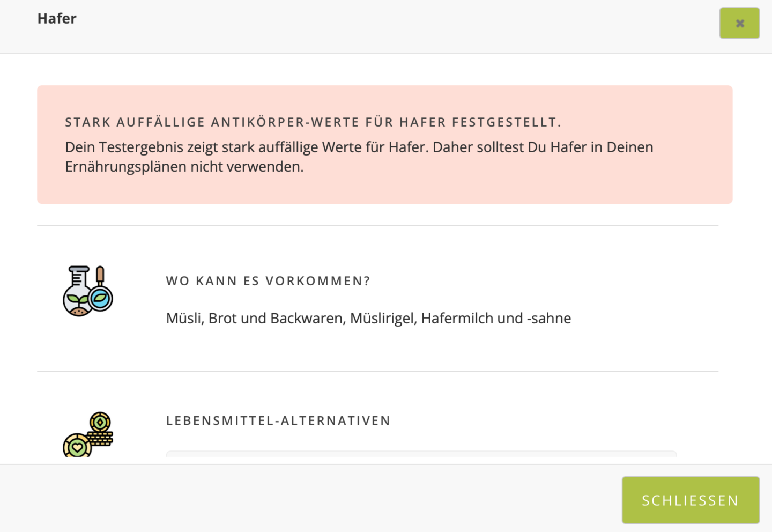Click the Hafer dialog title
Screen dimensions: 772x532
point(57,19)
